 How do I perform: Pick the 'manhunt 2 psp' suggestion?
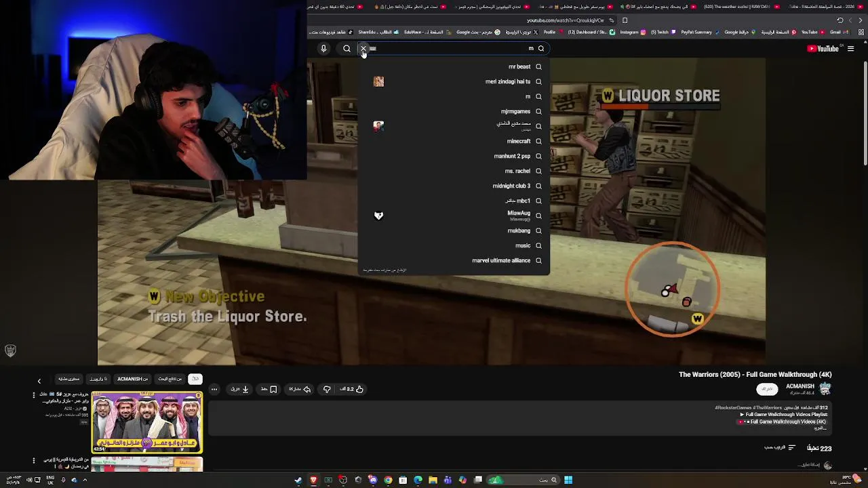454,156
